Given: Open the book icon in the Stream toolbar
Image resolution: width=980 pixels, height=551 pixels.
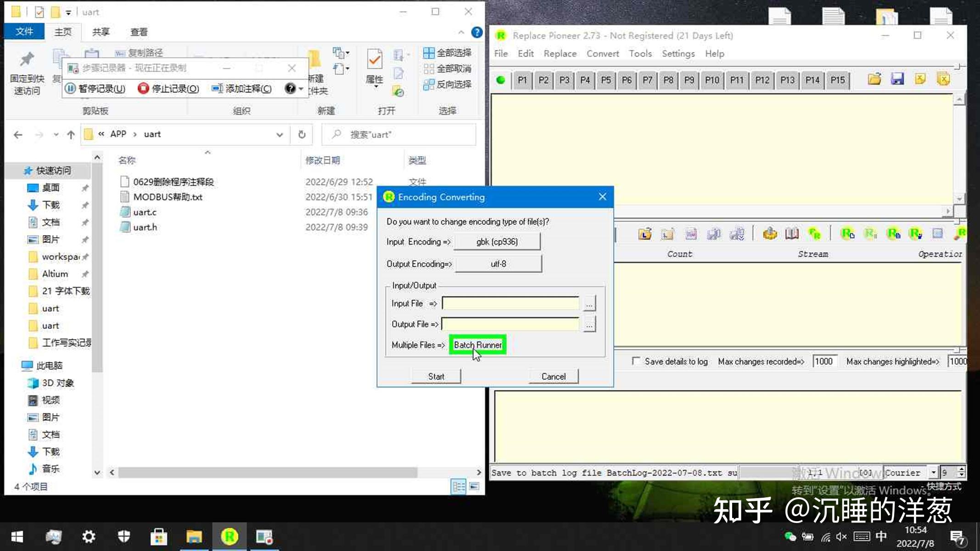Looking at the screenshot, I should (792, 234).
